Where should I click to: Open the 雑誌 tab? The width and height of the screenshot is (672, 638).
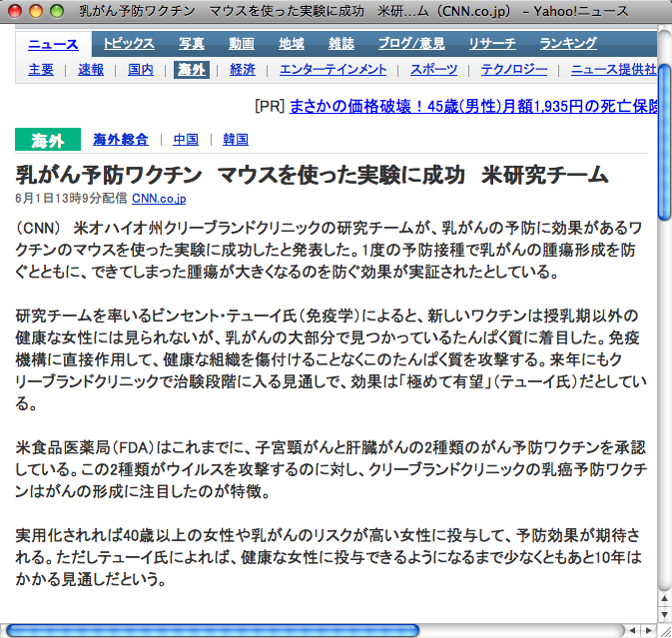(341, 43)
